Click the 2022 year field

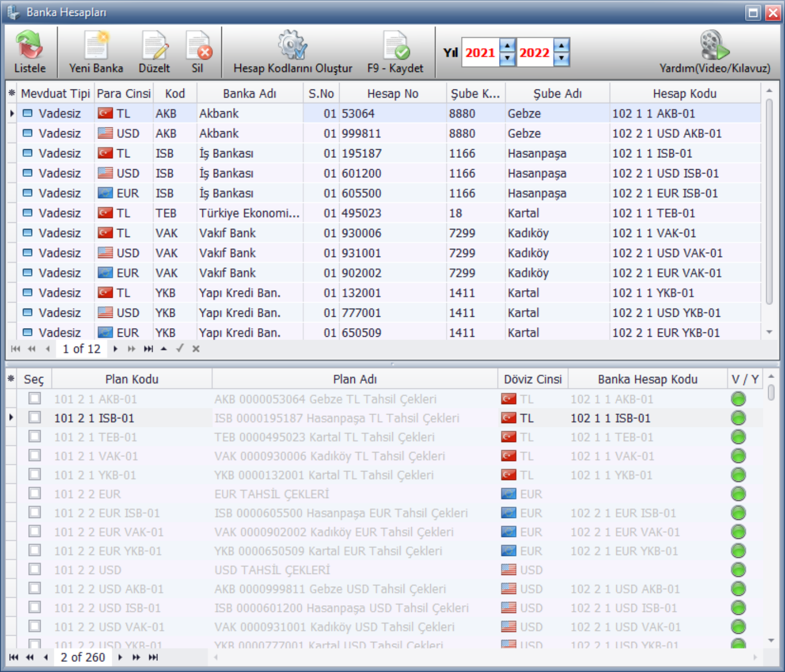535,53
